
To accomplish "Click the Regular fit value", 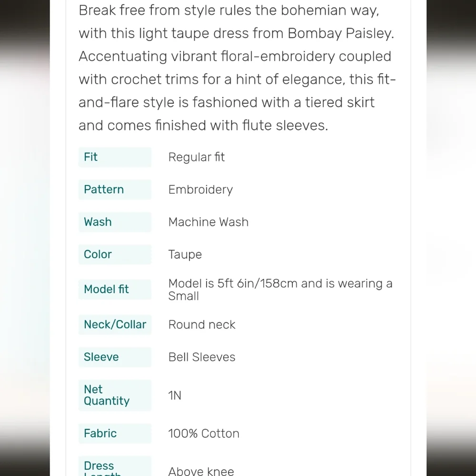I will pos(197,157).
